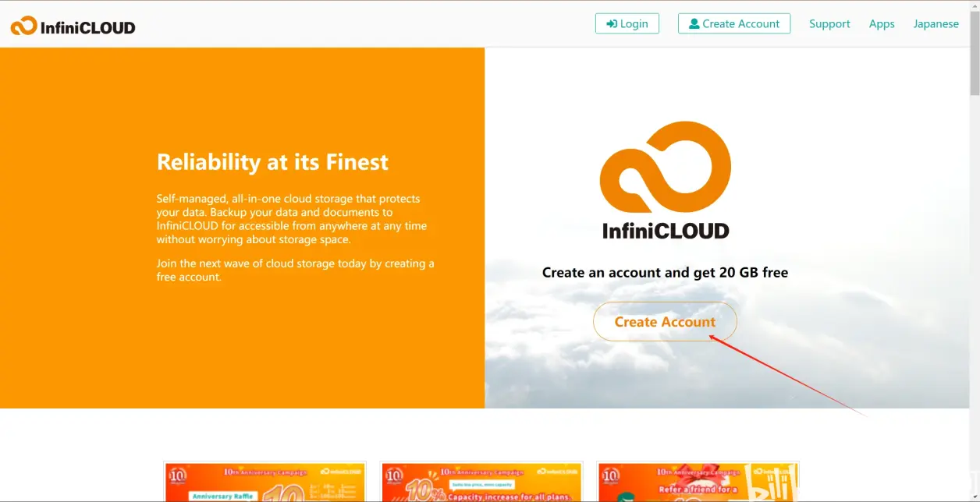Click paragraph starting 'Join the next wave'
980x502 pixels.
[296, 270]
